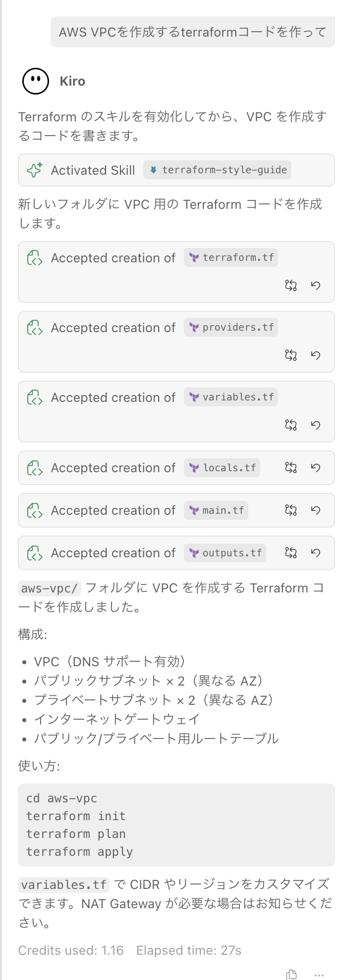The height and width of the screenshot is (980, 339).
Task: Click the Kiro assistant avatar
Action: (35, 80)
